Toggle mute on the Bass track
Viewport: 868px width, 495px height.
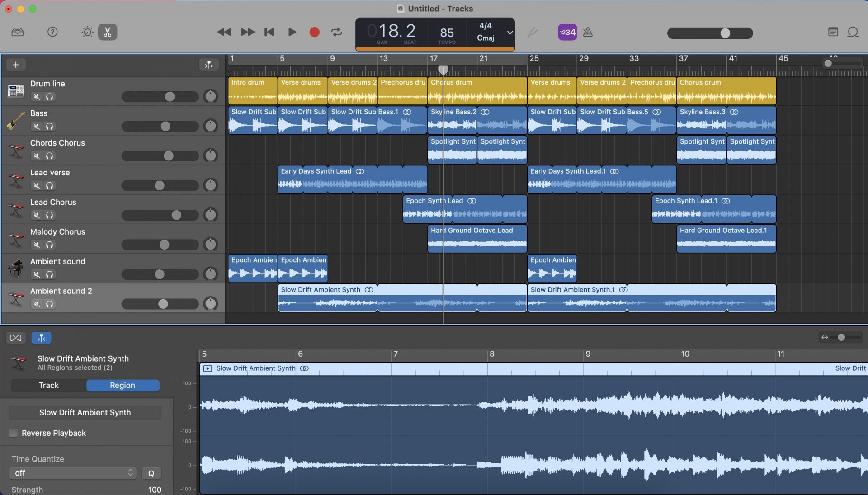pos(37,127)
